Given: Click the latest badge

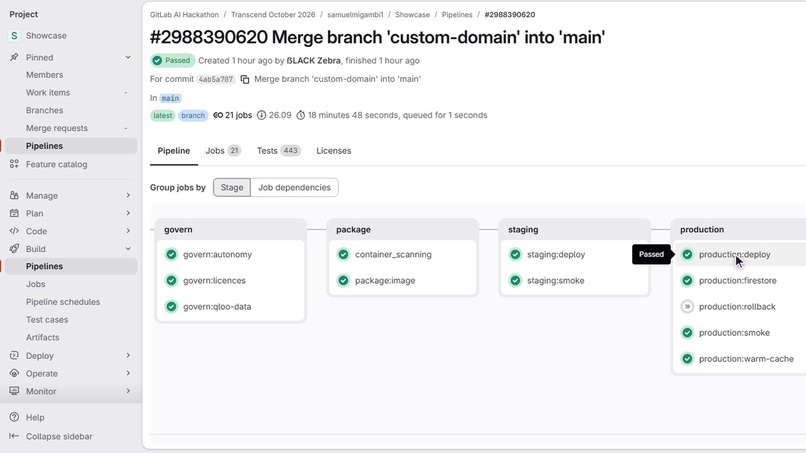Looking at the screenshot, I should 162,115.
